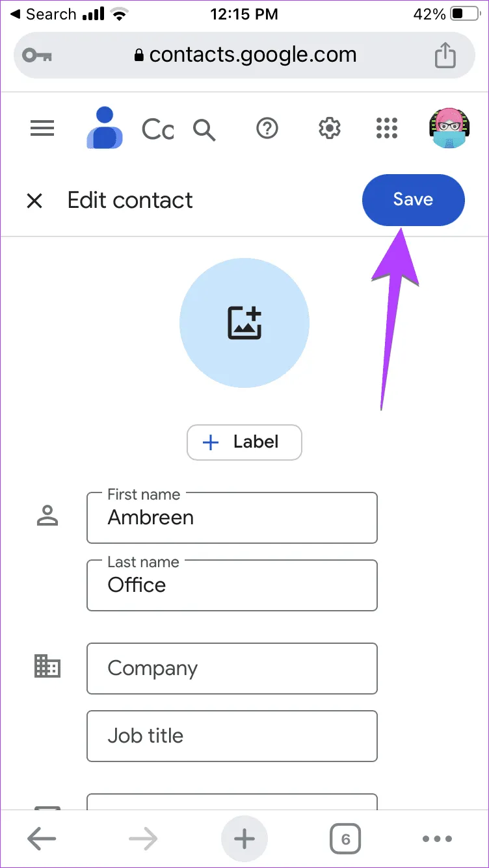Tap the browser share icon
489x868 pixels.
[445, 55]
